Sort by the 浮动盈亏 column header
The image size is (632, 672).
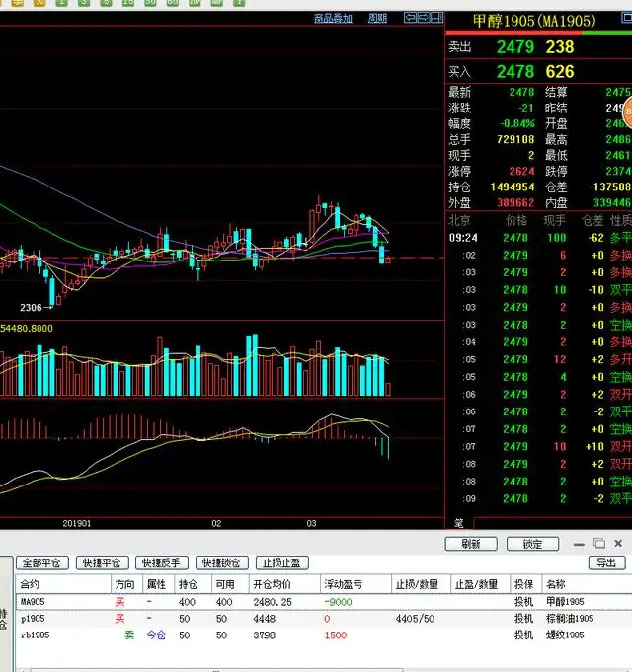click(355, 584)
